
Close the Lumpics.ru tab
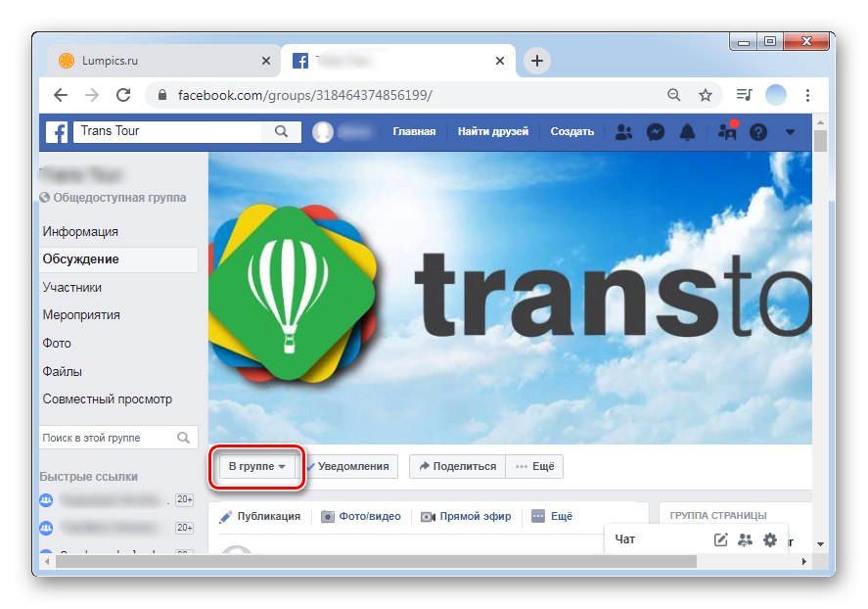266,61
